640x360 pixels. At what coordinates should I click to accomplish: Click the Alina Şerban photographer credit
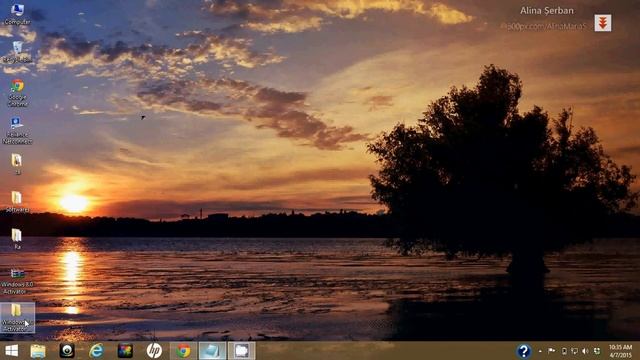(x=547, y=11)
